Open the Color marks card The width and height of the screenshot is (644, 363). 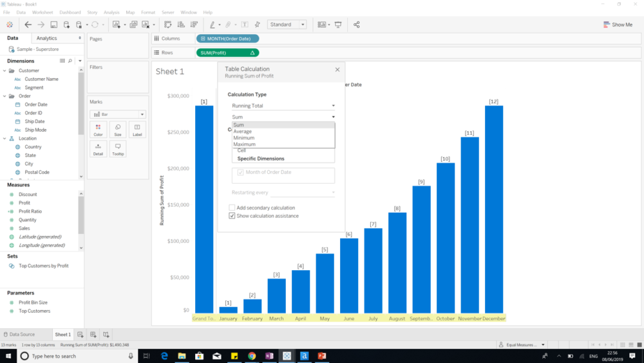point(98,130)
